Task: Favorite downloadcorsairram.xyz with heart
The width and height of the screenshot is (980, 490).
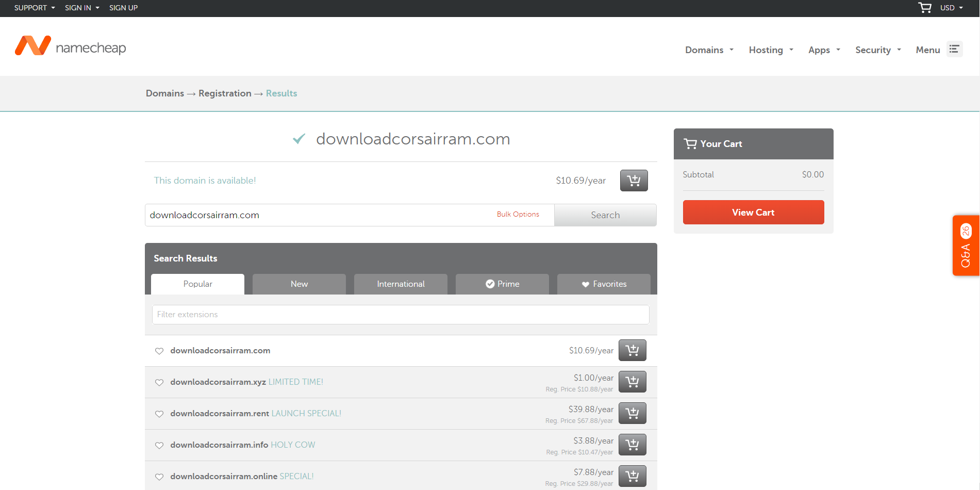Action: click(159, 383)
